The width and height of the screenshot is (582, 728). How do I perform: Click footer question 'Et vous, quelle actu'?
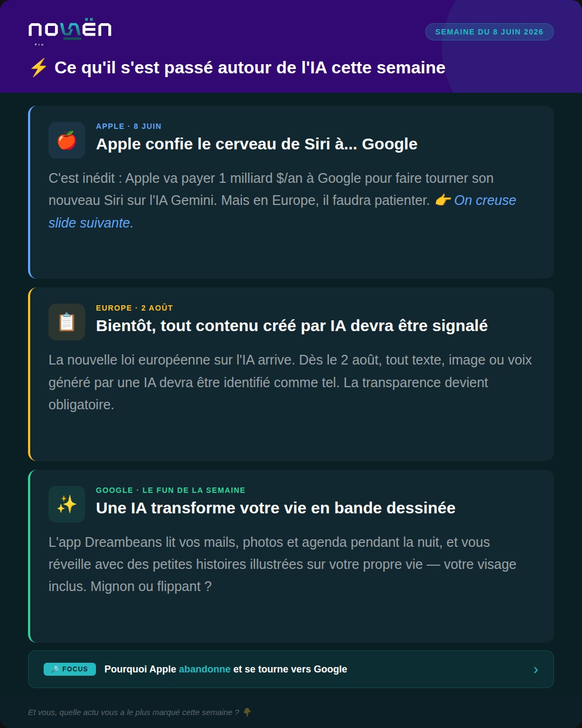tap(134, 712)
